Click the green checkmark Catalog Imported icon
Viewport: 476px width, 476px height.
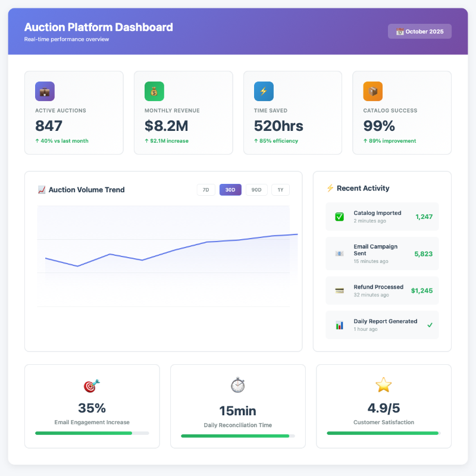tap(339, 217)
